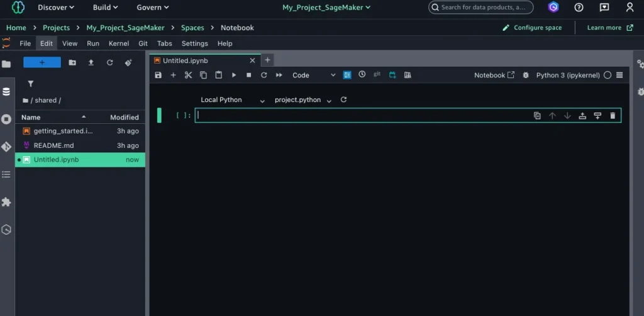The height and width of the screenshot is (316, 644).
Task: Open the My_Project_SageMaker project dropdown
Action: pyautogui.click(x=326, y=8)
